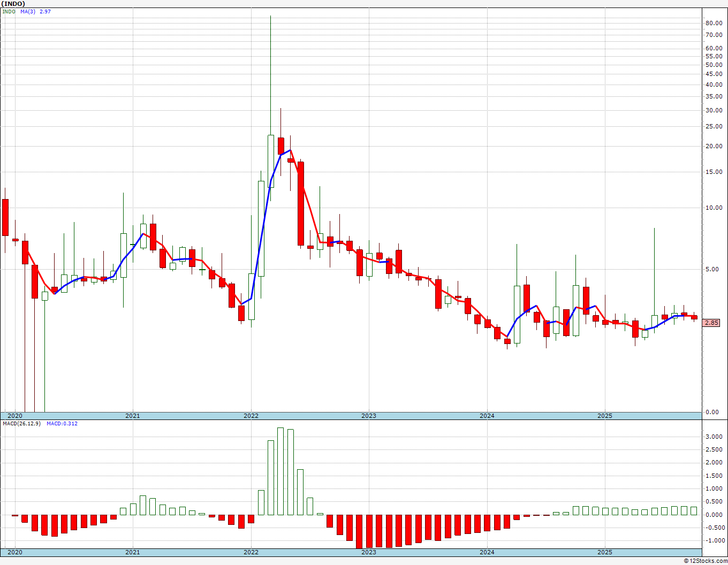
Task: Click 2020 on the price chart time axis
Action: point(15,416)
